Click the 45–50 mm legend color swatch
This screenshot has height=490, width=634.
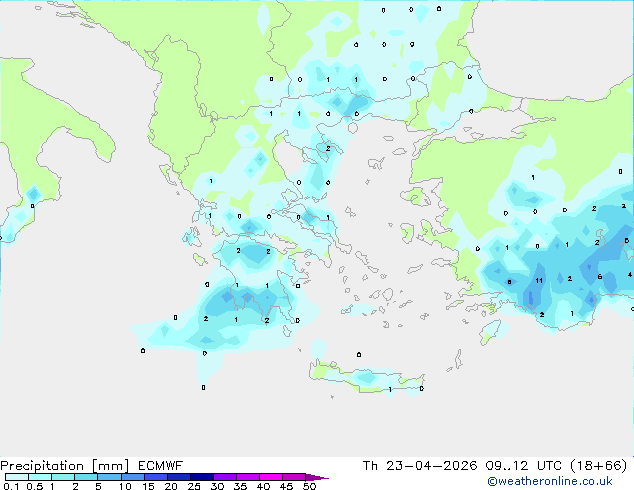(294, 477)
